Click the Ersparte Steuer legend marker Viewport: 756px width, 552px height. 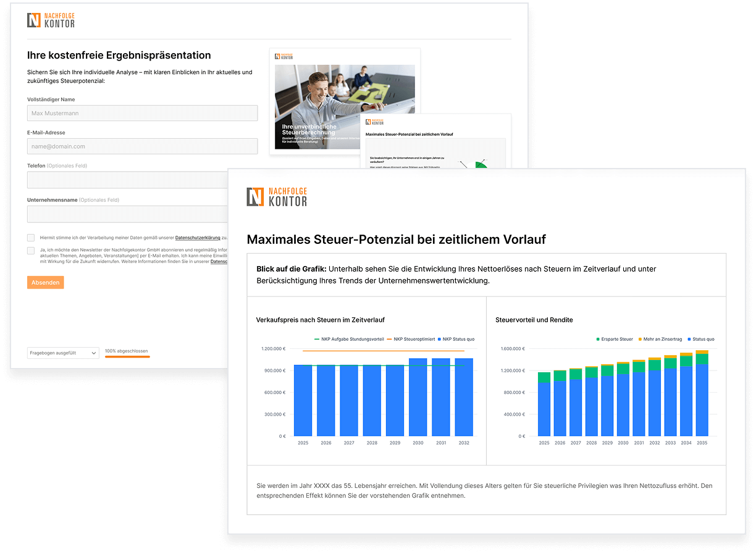point(598,339)
